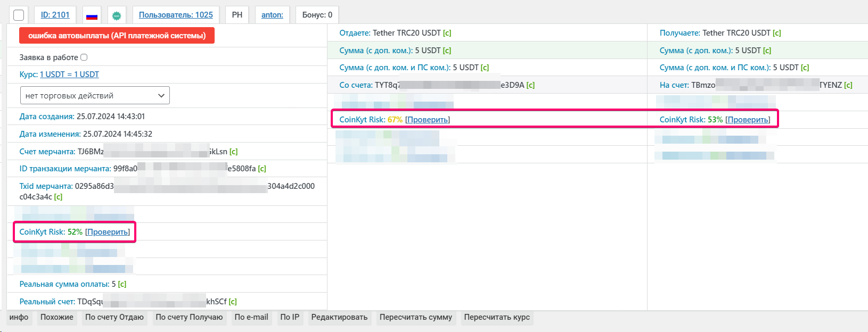Click "Пересчитать курс" button

click(x=497, y=317)
